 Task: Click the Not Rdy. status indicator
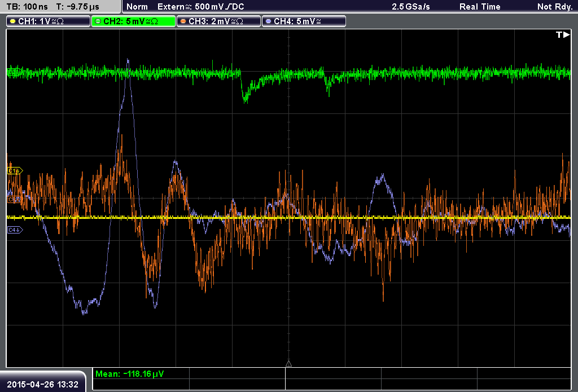[555, 7]
